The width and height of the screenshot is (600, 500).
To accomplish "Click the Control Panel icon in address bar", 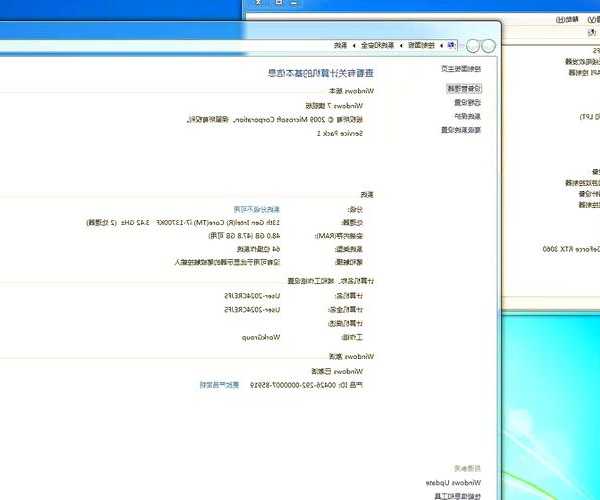I will (x=451, y=45).
